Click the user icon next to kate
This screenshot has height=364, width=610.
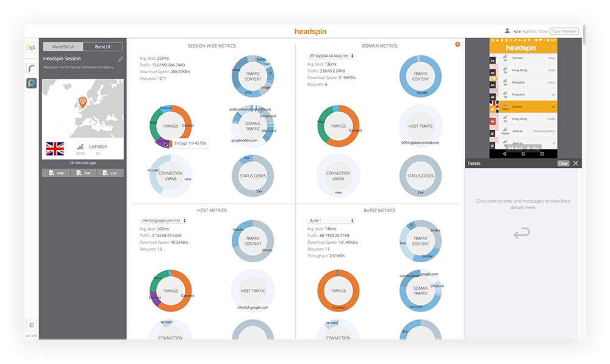507,30
